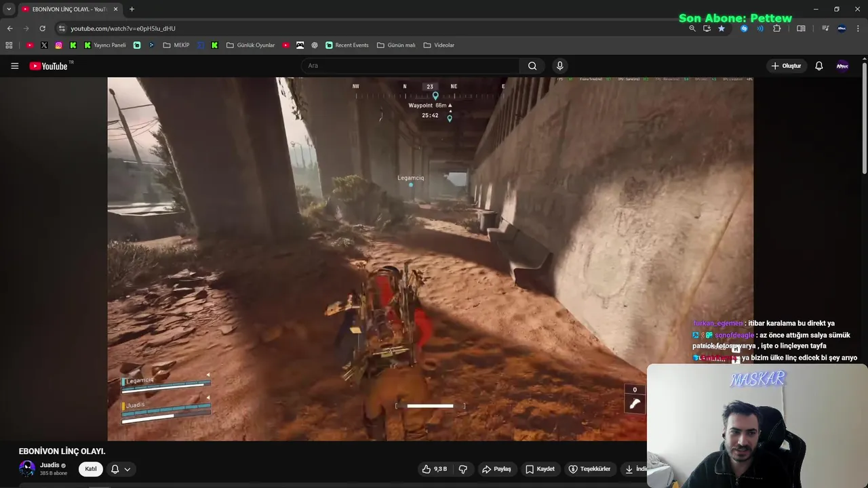Open the reading mode side panel icon
The width and height of the screenshot is (868, 488).
801,28
